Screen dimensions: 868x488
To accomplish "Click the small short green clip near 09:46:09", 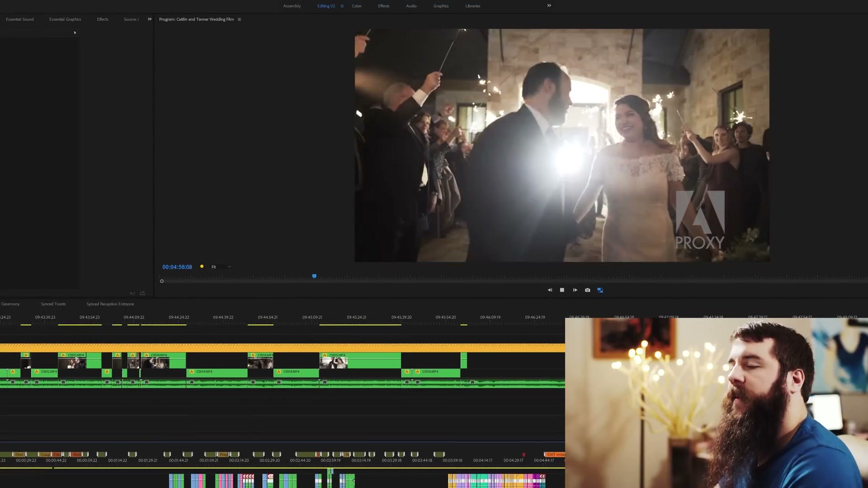I will (464, 361).
